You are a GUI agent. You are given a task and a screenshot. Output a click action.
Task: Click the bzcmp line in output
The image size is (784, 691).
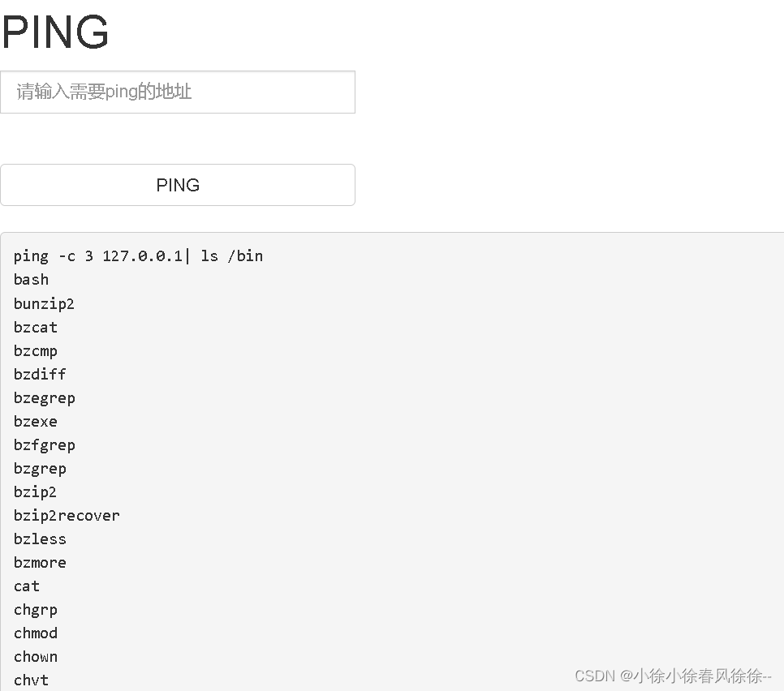(35, 350)
